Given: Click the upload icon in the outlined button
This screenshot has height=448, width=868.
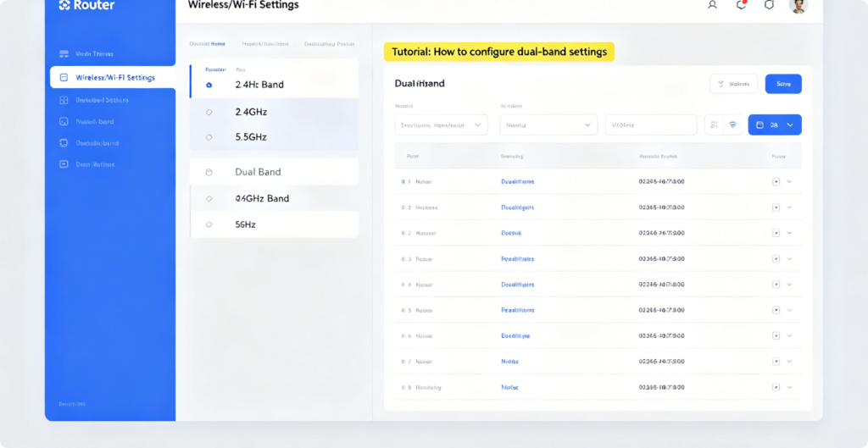Looking at the screenshot, I should click(x=721, y=84).
